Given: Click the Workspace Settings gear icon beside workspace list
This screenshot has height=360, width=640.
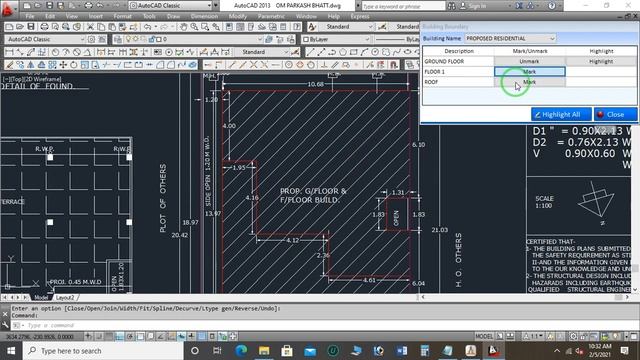Looking at the screenshot, I should click(x=91, y=40).
